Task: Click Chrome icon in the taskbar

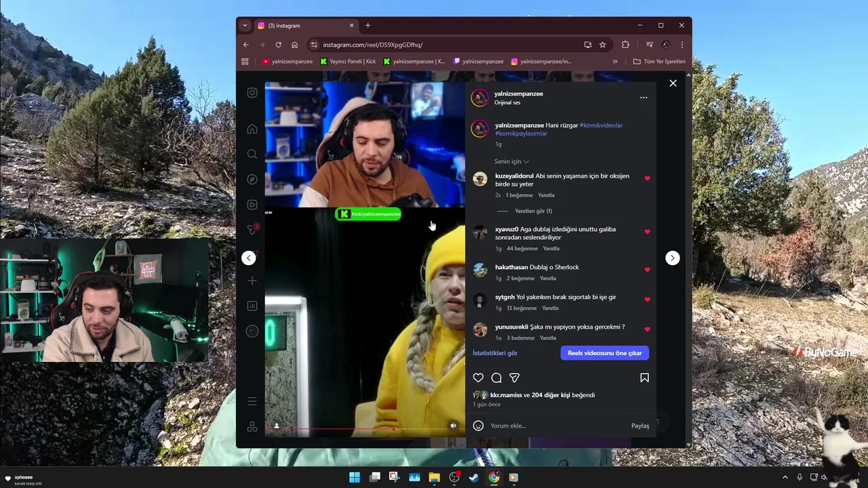Action: tap(494, 477)
